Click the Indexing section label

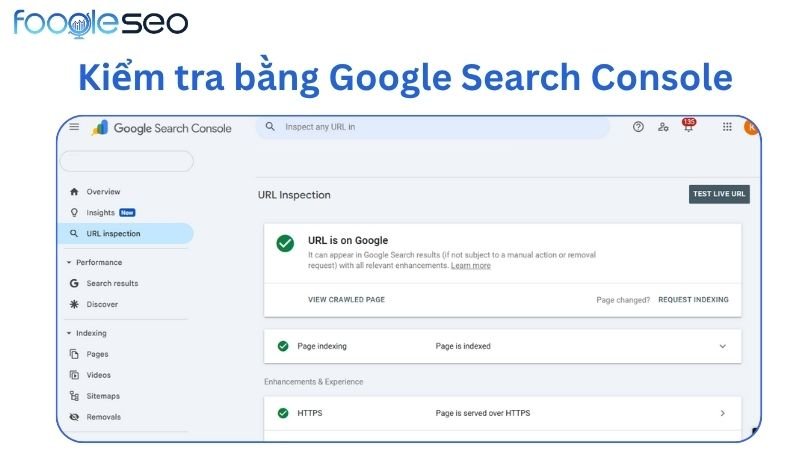point(91,333)
